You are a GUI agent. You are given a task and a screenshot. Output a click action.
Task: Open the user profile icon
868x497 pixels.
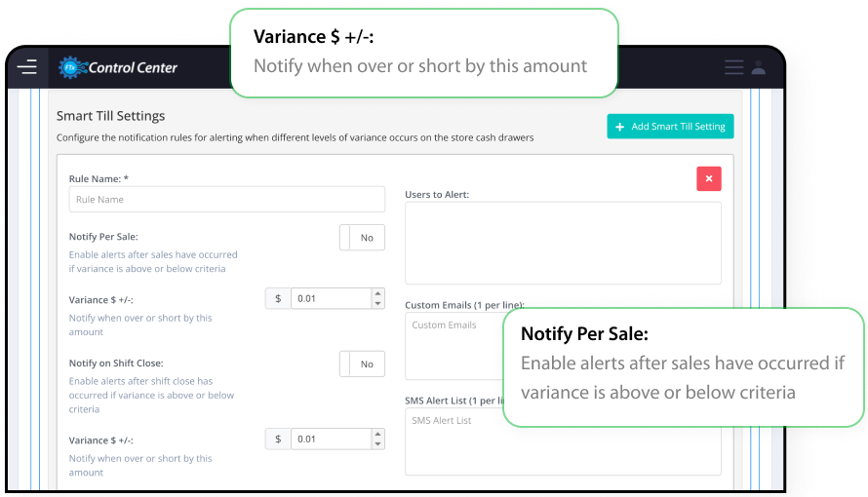[x=759, y=67]
